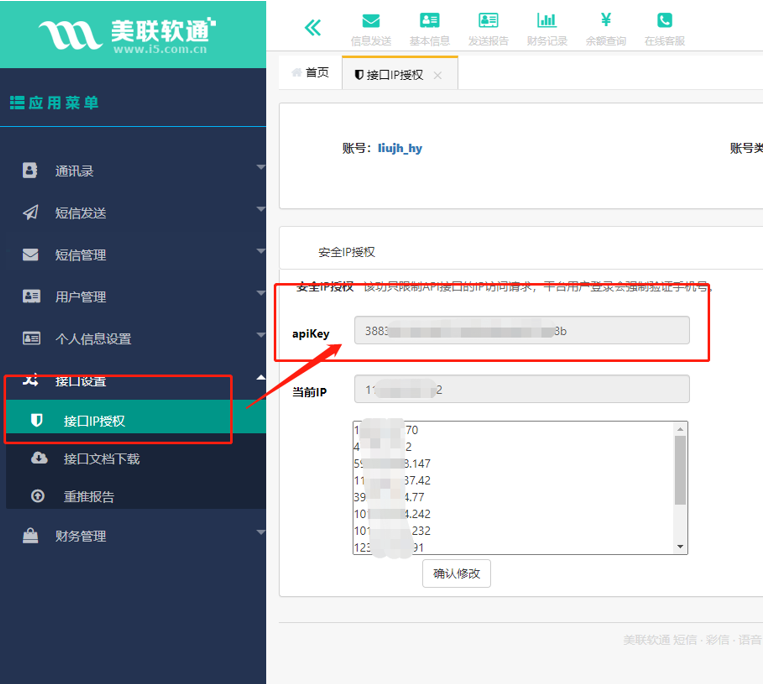The height and width of the screenshot is (684, 764).
Task: Open 财务记录 chart icon
Action: click(x=547, y=20)
